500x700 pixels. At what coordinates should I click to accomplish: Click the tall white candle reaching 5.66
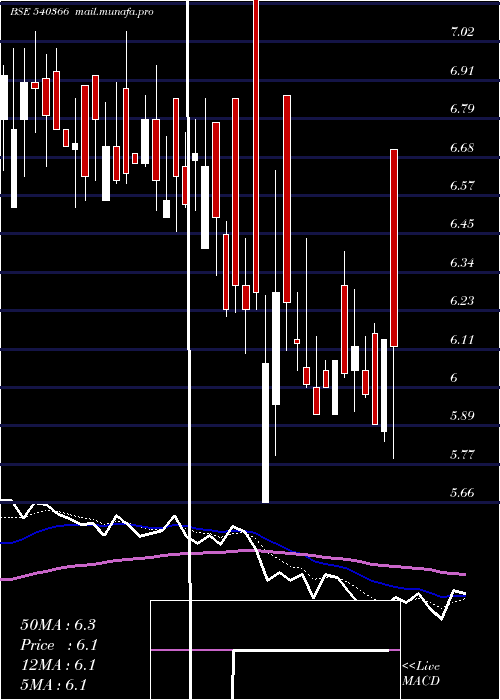[265, 433]
